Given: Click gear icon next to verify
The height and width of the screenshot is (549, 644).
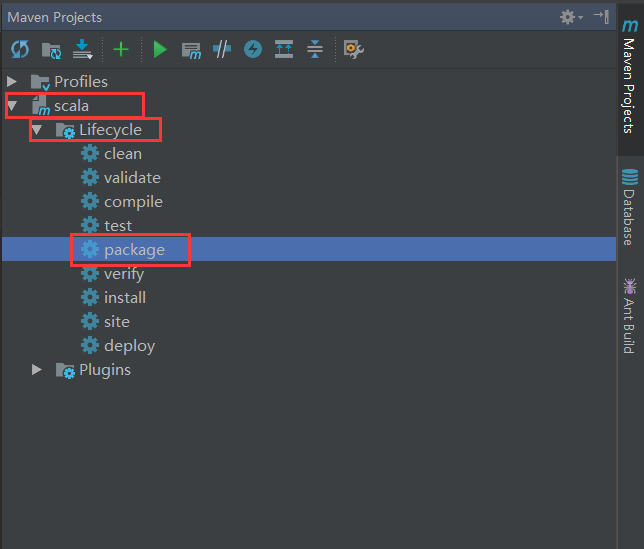Looking at the screenshot, I should pos(90,273).
